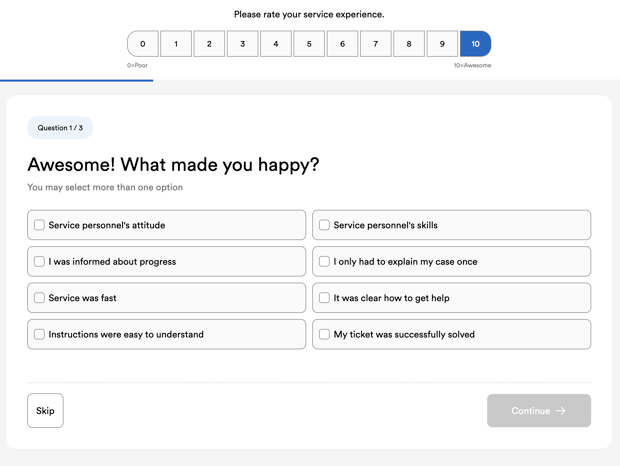This screenshot has width=620, height=466.
Task: Click the arrow icon on Continue
Action: click(x=561, y=411)
